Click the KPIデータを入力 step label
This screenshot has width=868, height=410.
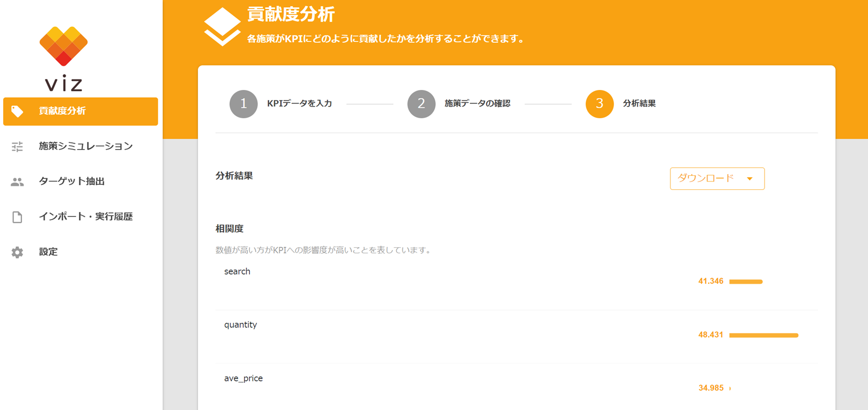click(299, 104)
